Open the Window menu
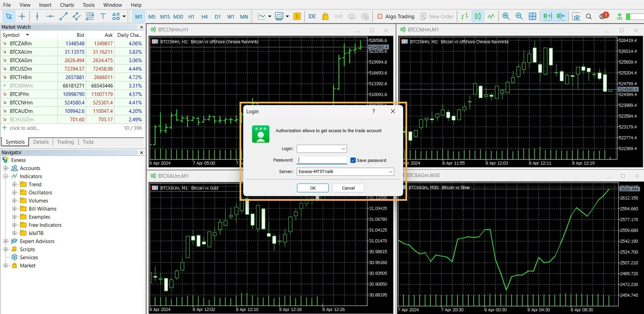Screen dimensions: 644x314 coord(113,5)
